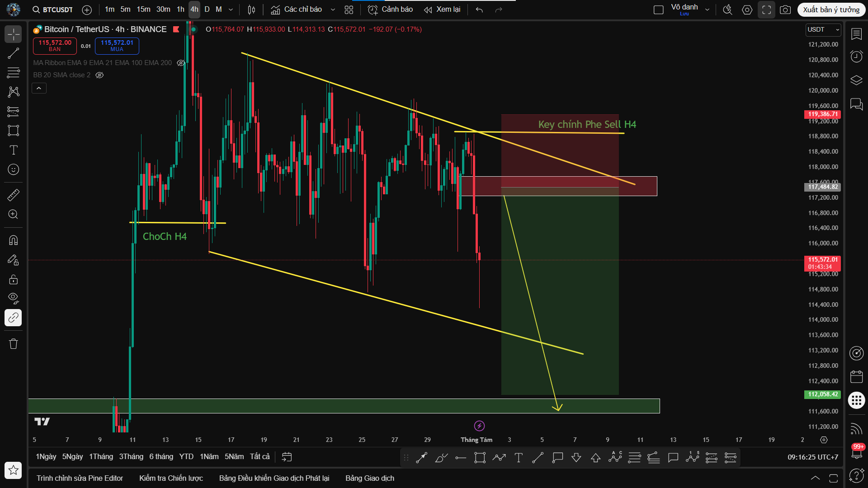This screenshot has width=868, height=488.
Task: Toggle BB 20 SMA indicator visibility
Action: pyautogui.click(x=99, y=75)
